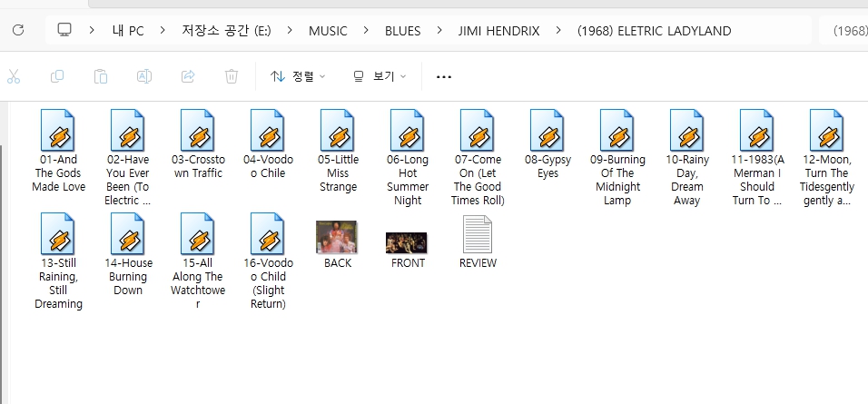Select the REVIEW text document
The width and height of the screenshot is (868, 404).
point(478,235)
